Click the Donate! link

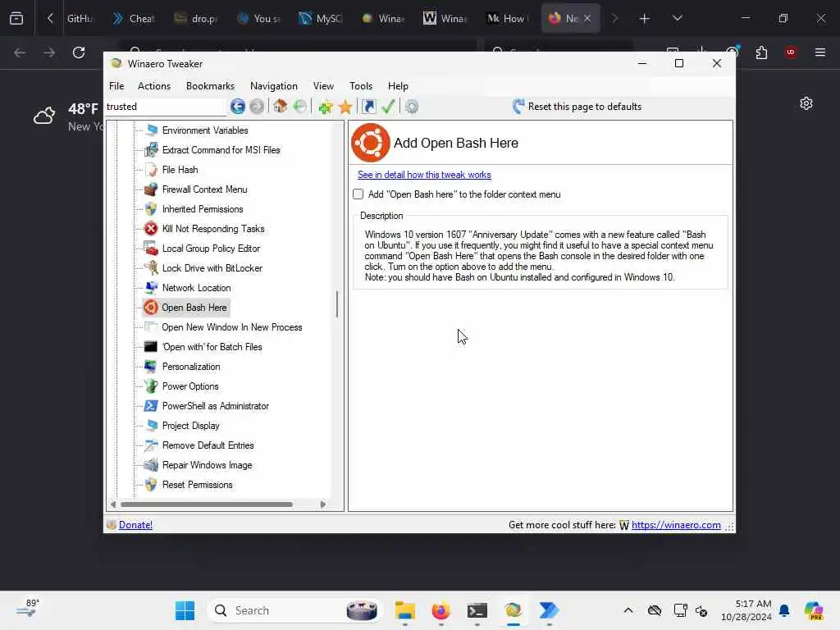click(x=135, y=525)
